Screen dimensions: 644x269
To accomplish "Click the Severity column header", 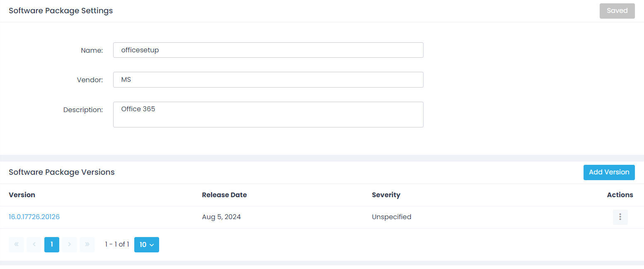I will (386, 195).
